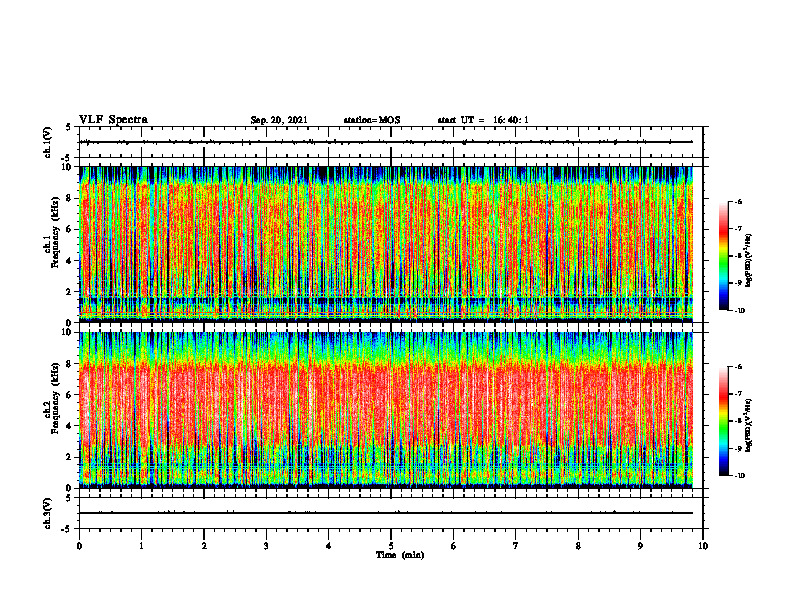Click time axis tick label "10"
This screenshot has width=792, height=612.
tap(703, 546)
